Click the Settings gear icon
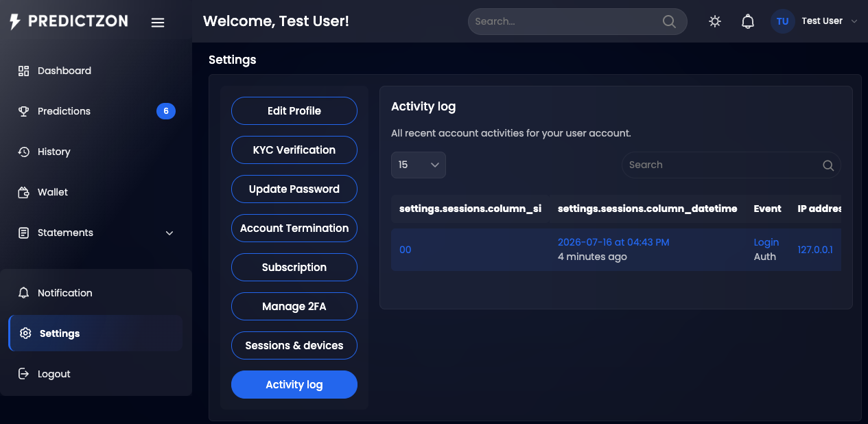 tap(25, 333)
